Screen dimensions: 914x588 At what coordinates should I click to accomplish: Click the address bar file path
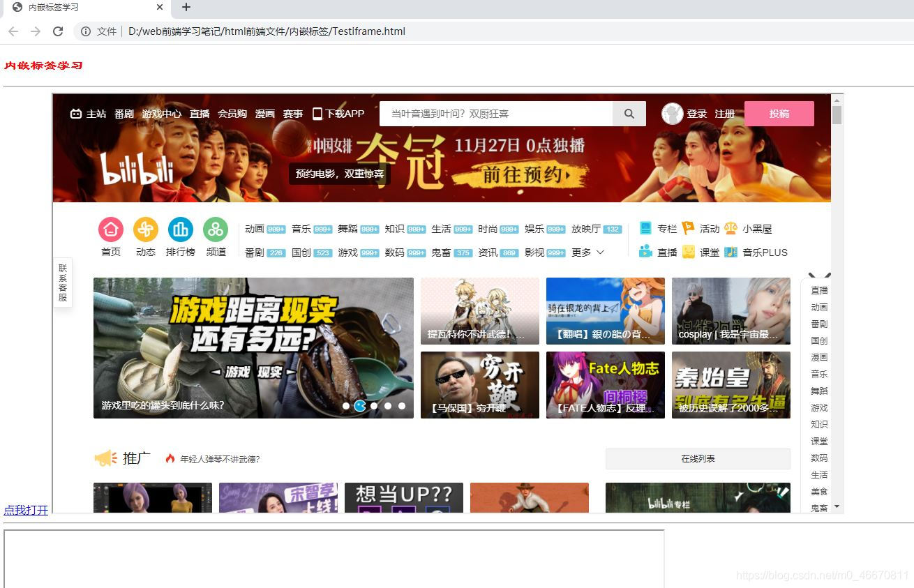click(x=267, y=31)
